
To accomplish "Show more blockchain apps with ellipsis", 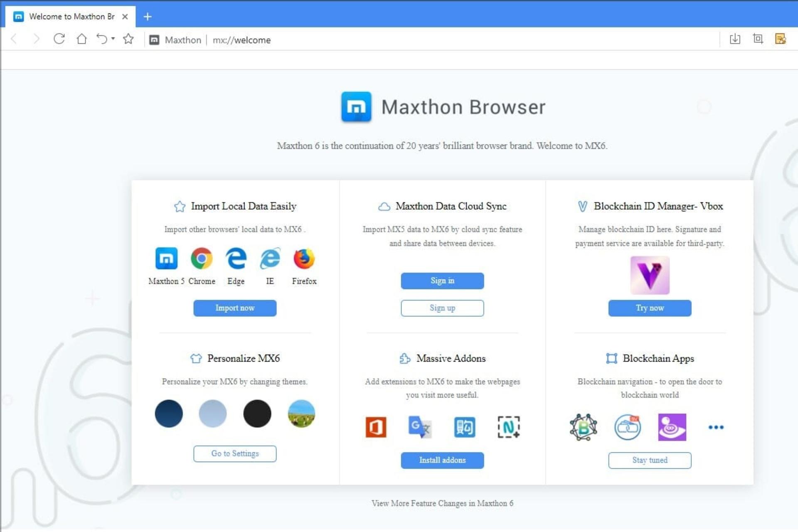I will tap(716, 427).
